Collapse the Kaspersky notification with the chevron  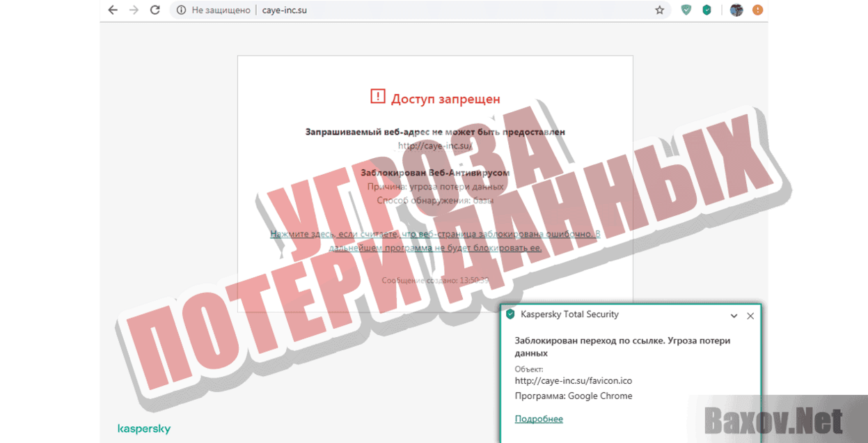point(734,316)
